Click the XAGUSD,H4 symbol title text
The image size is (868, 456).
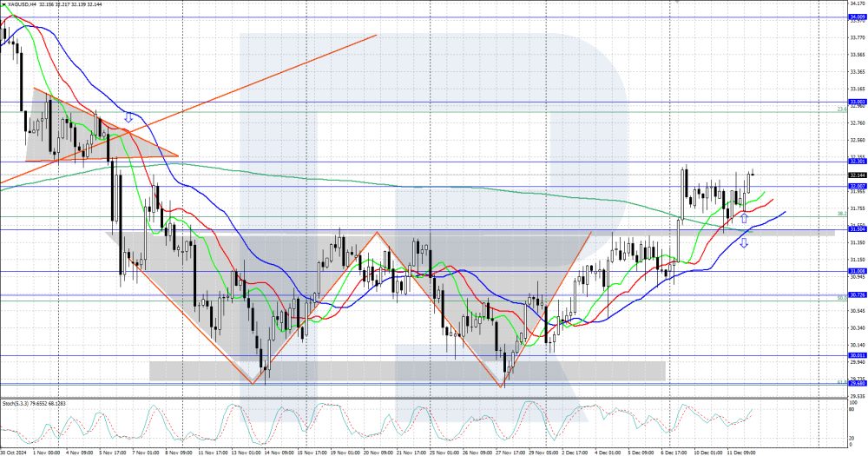23,5
